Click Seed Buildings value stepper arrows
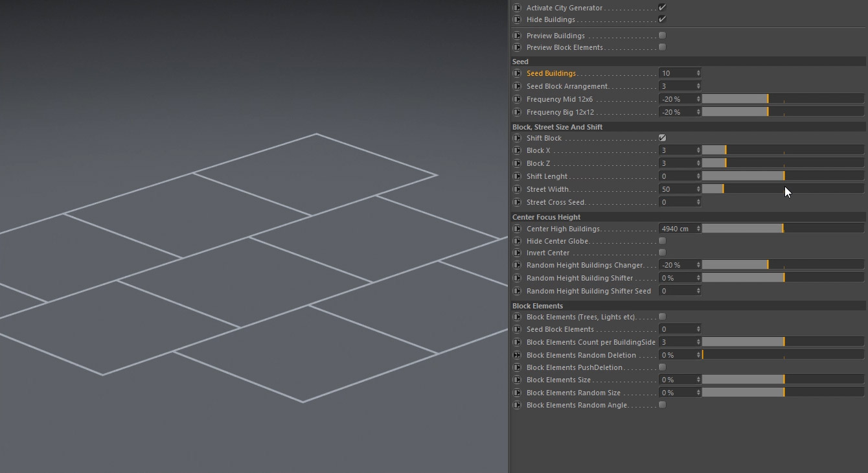Image resolution: width=868 pixels, height=473 pixels. (698, 73)
